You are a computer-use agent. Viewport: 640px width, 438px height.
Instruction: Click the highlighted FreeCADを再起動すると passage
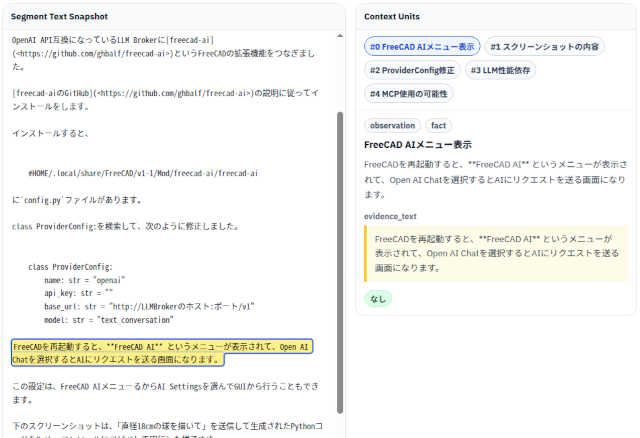tap(162, 353)
